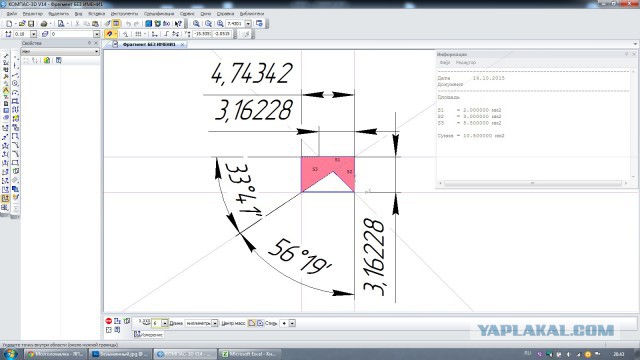Image resolution: width=640 pixels, height=360 pixels.
Task: Click the layers manager icon
Action: click(45, 34)
